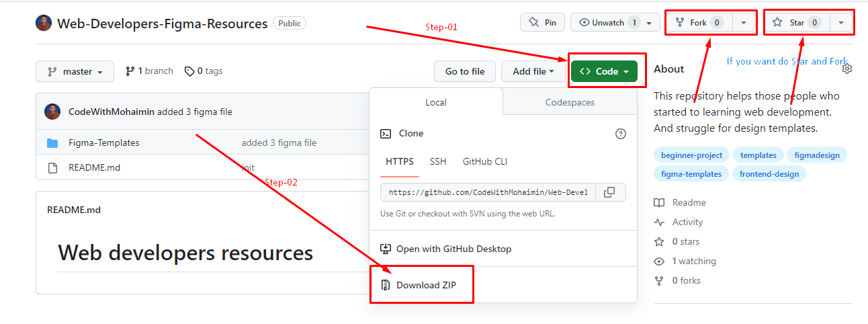
Task: Open commit message 'added 3 figma file' beside CodeWithMohaimin
Action: coord(196,112)
